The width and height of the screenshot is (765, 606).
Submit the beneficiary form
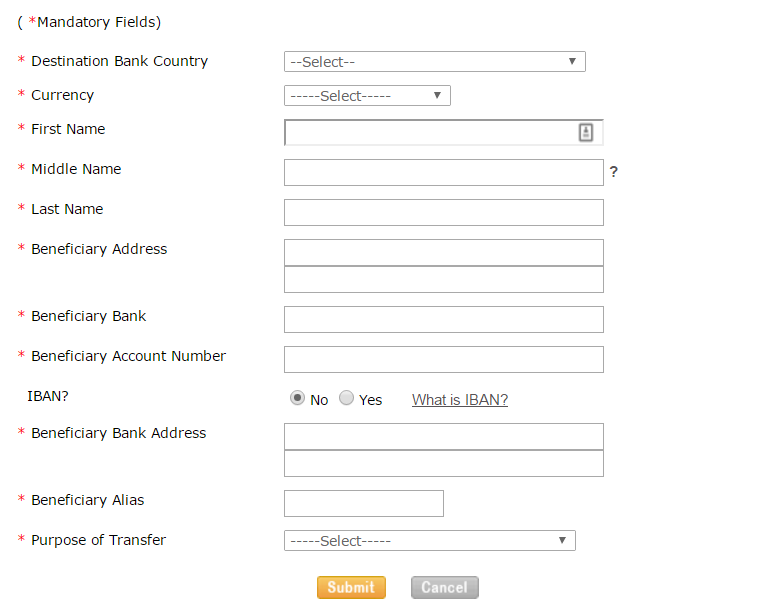(351, 587)
